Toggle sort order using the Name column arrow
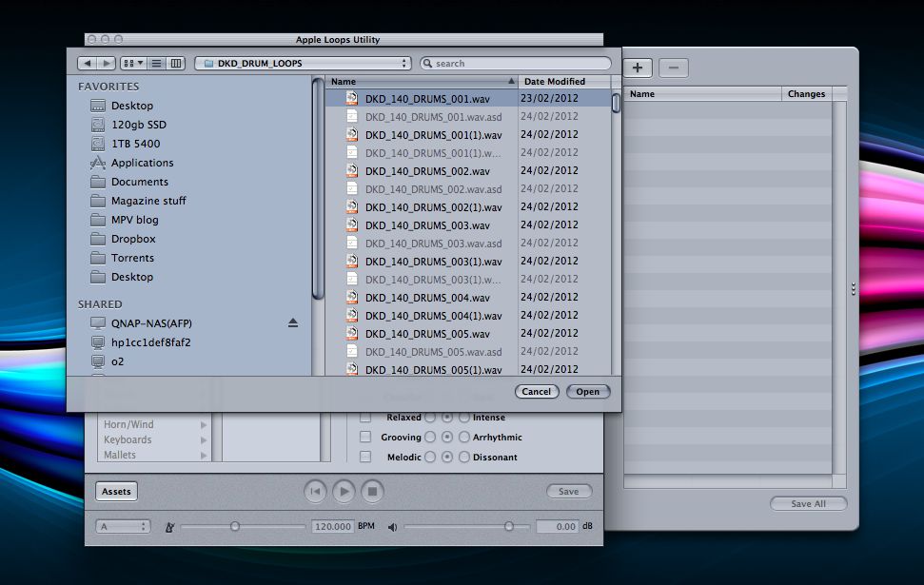Screen dimensions: 924x585 click(x=511, y=81)
